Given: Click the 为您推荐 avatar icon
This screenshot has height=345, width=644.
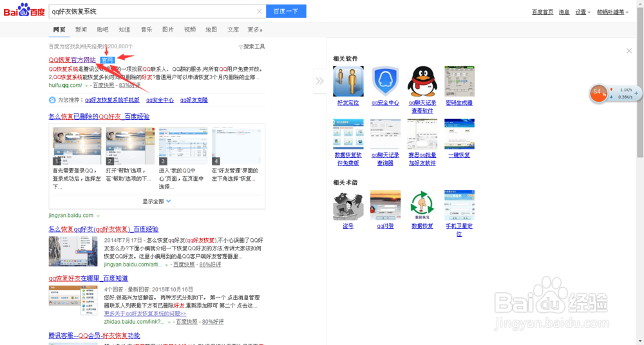Looking at the screenshot, I should pyautogui.click(x=52, y=100).
